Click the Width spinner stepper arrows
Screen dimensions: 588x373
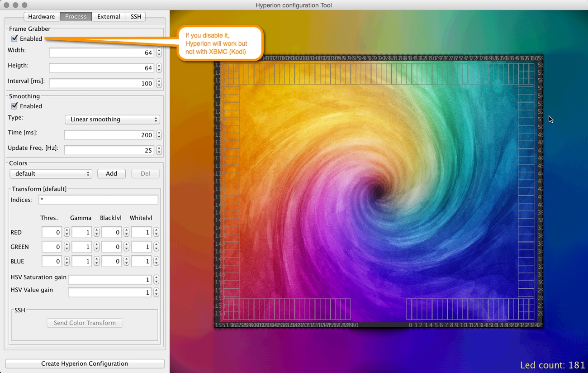coord(159,53)
